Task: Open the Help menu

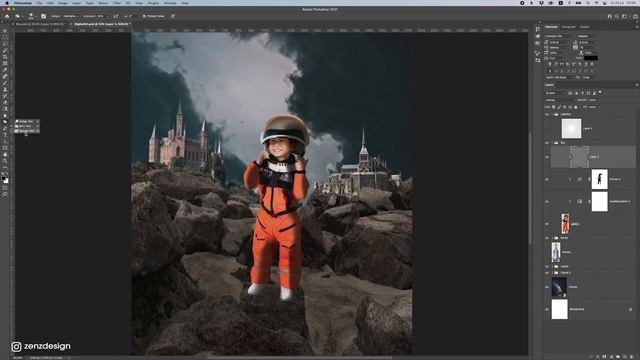Action: (x=185, y=3)
